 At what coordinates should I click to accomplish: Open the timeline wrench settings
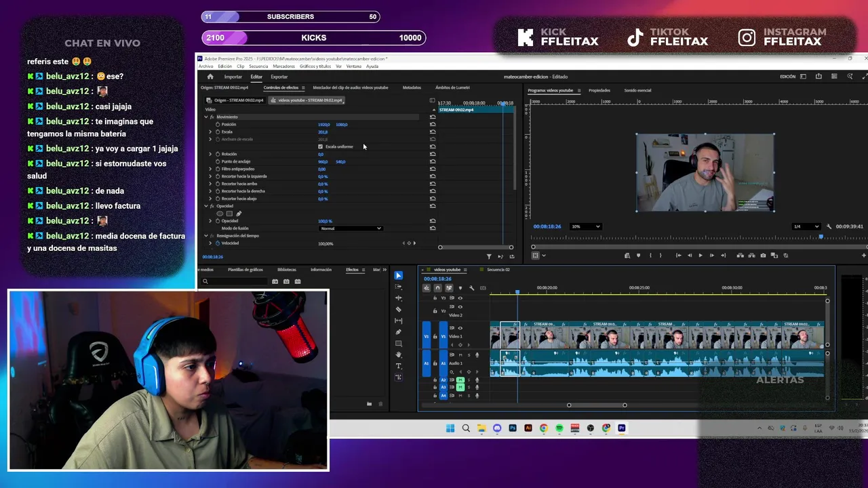click(x=471, y=288)
